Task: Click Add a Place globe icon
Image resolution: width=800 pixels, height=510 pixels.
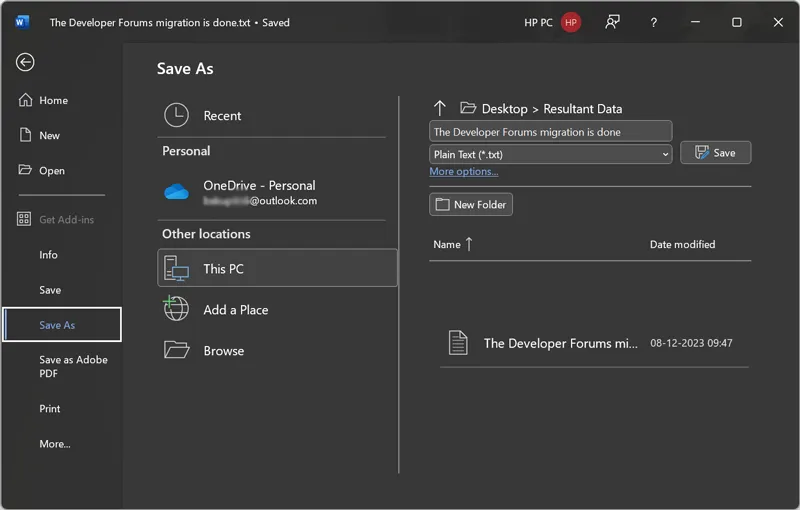Action: 177,310
